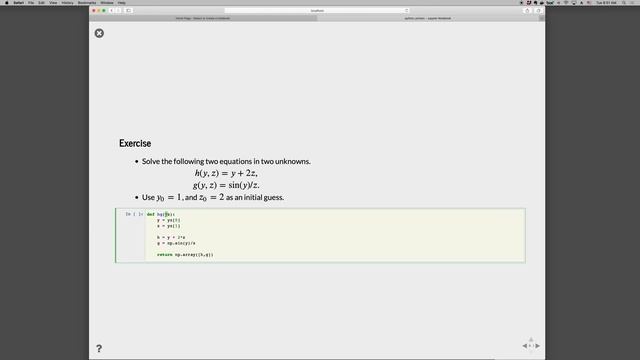Select the code cell's In [ ] prompt
Viewport: 640px width, 360px height.
pos(134,214)
